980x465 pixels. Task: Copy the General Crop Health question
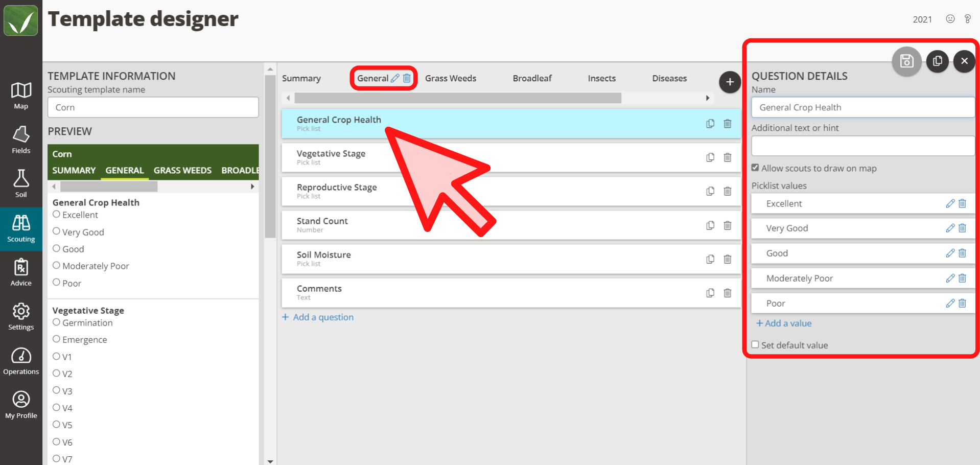[x=710, y=124]
